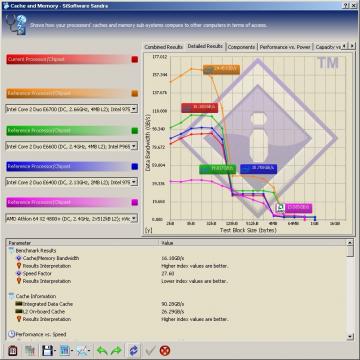Screen dimensions: 360x360
Task: Go back with green left arrow
Action: coord(102,350)
